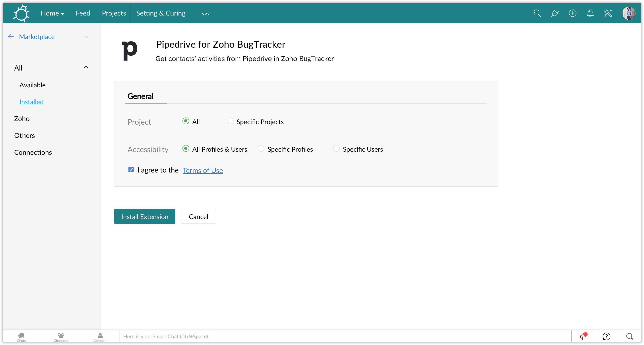
Task: Go to the Projects tab
Action: click(x=114, y=13)
